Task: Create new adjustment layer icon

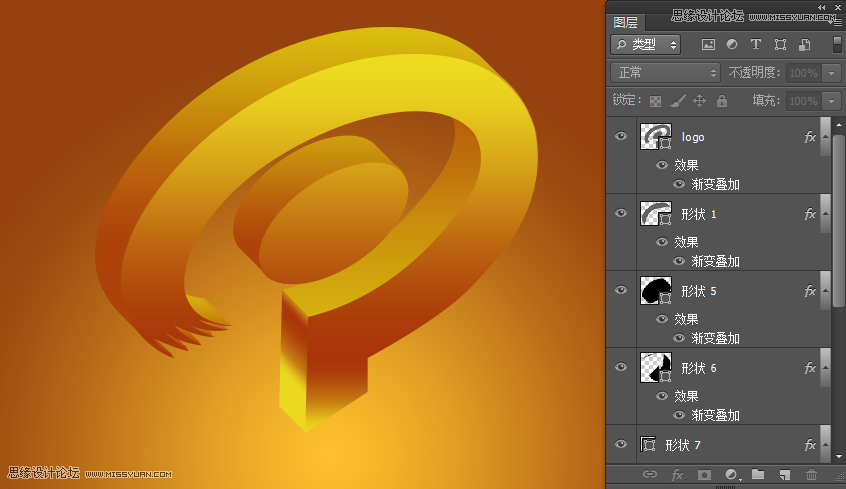Action: pos(732,475)
